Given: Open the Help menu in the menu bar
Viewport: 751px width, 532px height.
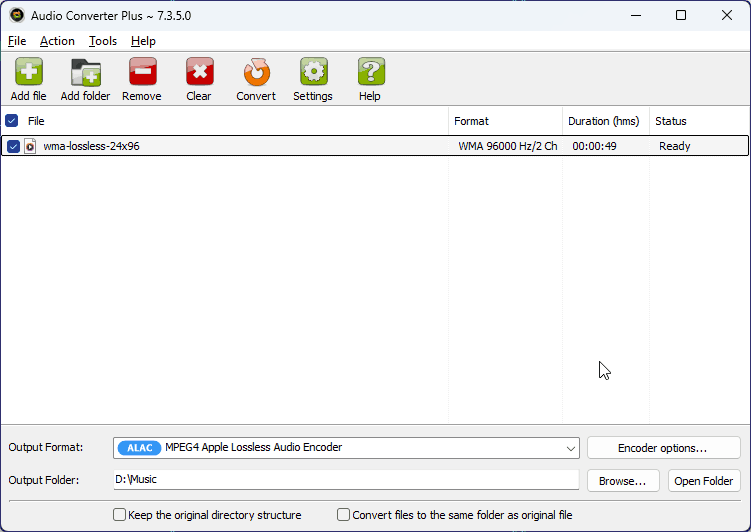Looking at the screenshot, I should tap(143, 41).
